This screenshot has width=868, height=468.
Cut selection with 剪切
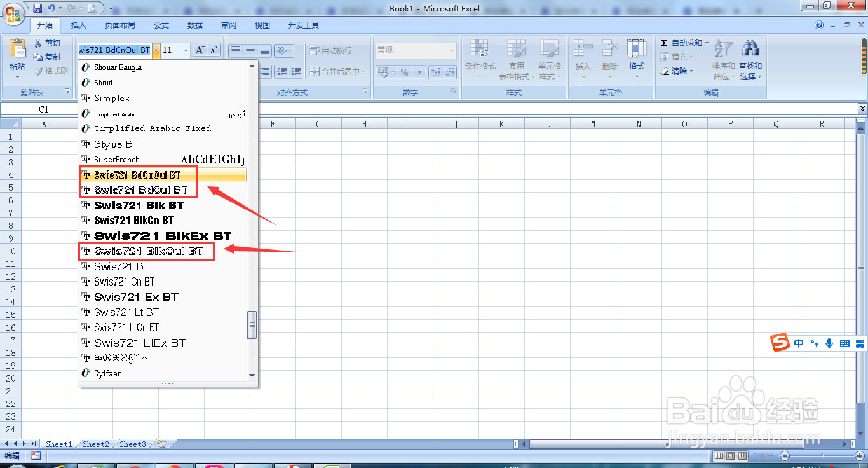48,43
